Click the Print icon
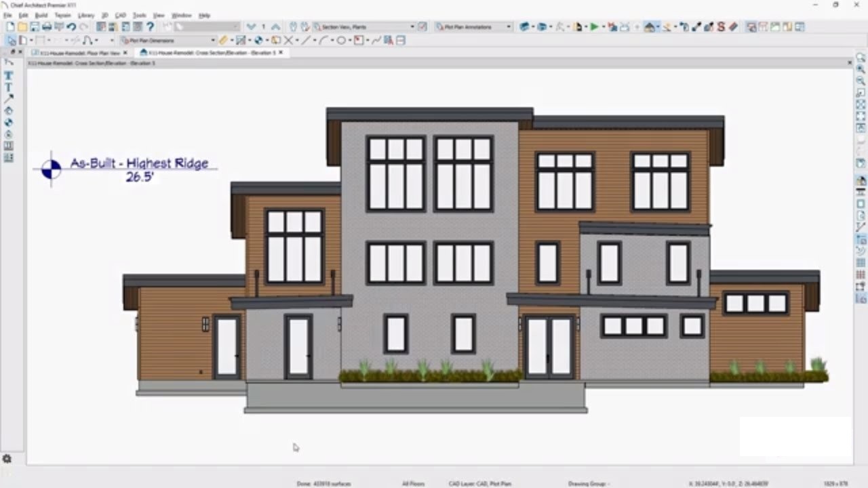Viewport: 868px width, 488px height. [47, 26]
